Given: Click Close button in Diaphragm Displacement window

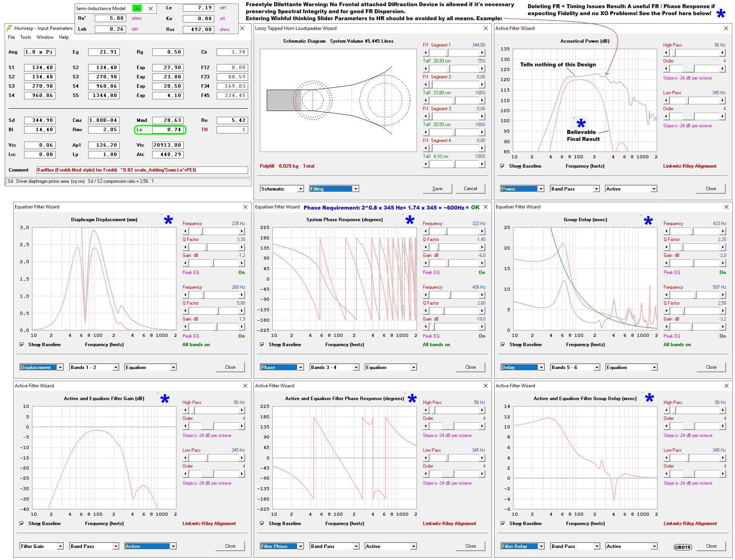Looking at the screenshot, I should point(230,367).
